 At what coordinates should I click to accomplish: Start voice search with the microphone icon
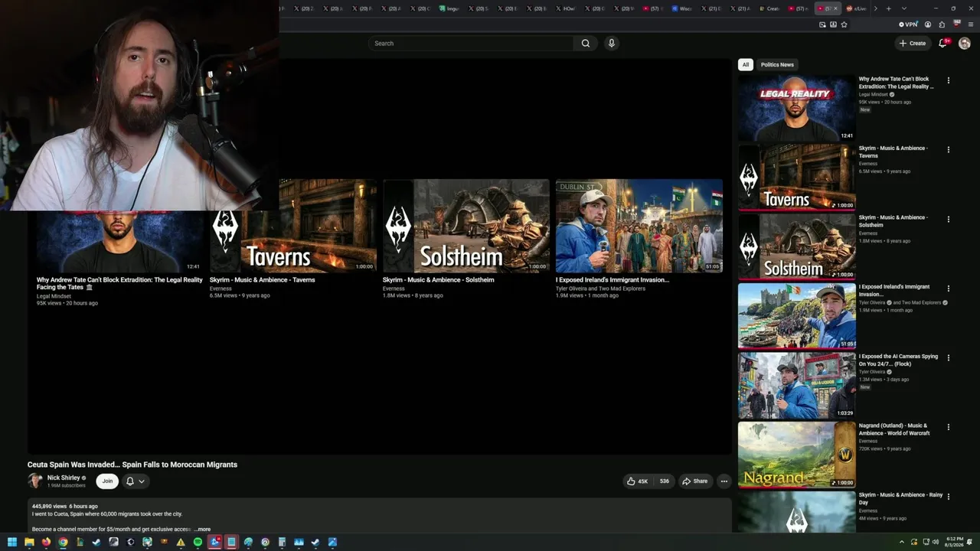(611, 44)
